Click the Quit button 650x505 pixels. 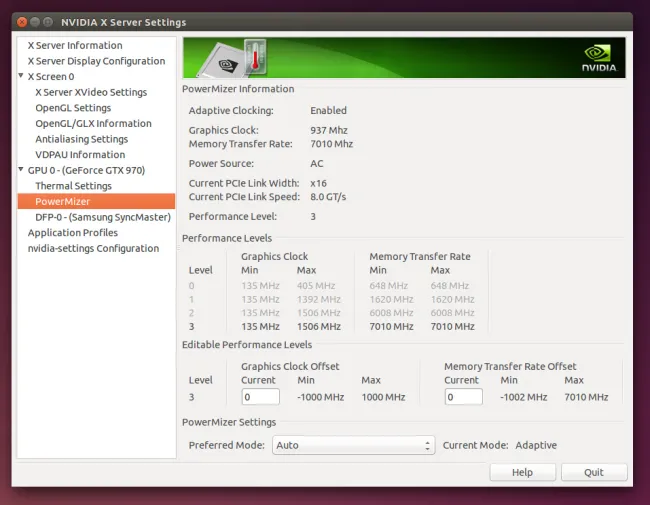click(x=594, y=472)
